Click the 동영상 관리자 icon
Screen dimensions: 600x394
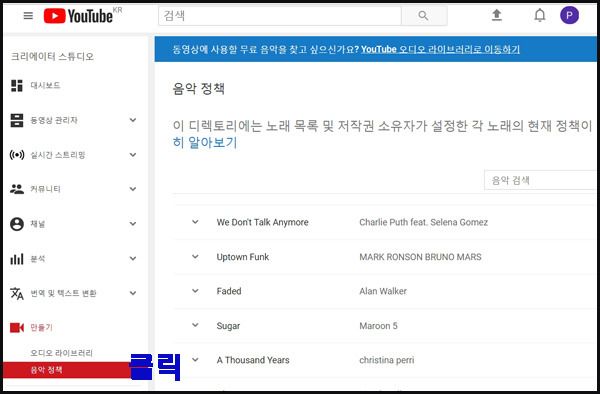tap(16, 120)
